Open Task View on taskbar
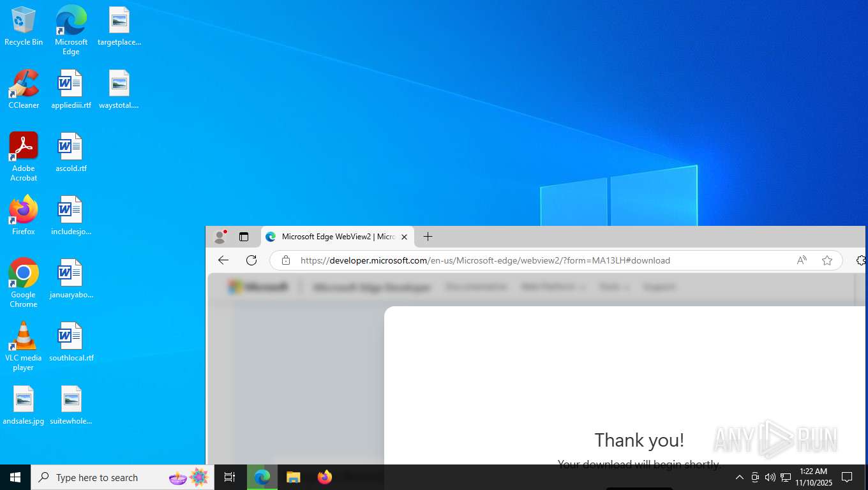The image size is (868, 490). 230,477
